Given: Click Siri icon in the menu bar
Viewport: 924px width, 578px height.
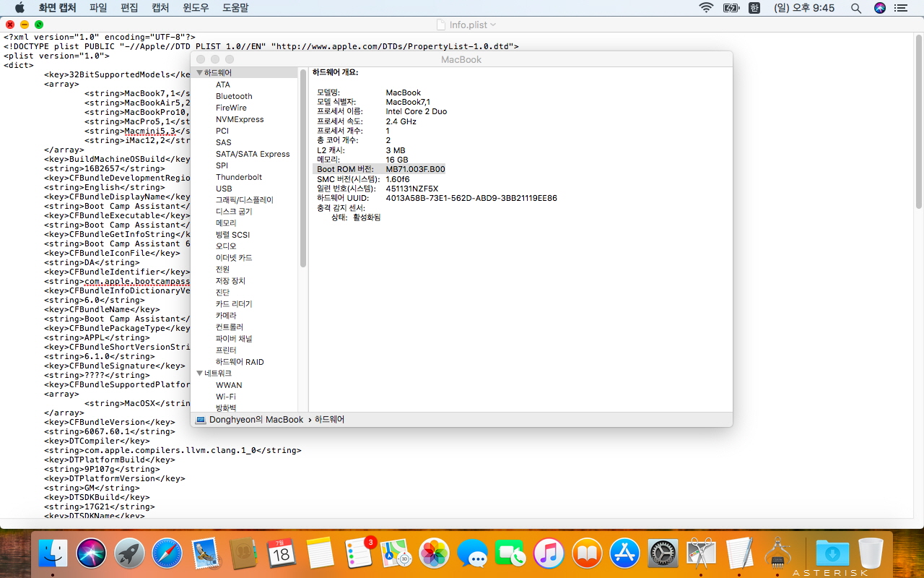Looking at the screenshot, I should pos(879,8).
